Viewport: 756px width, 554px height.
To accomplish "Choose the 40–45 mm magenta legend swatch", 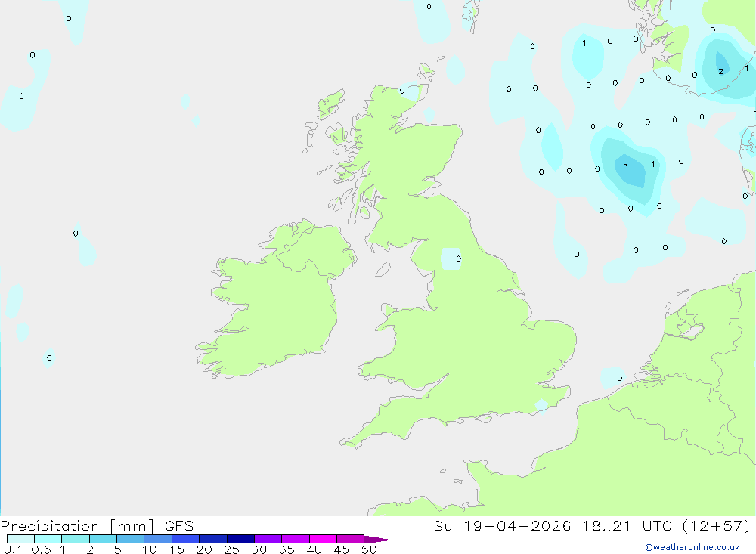I will [323, 539].
